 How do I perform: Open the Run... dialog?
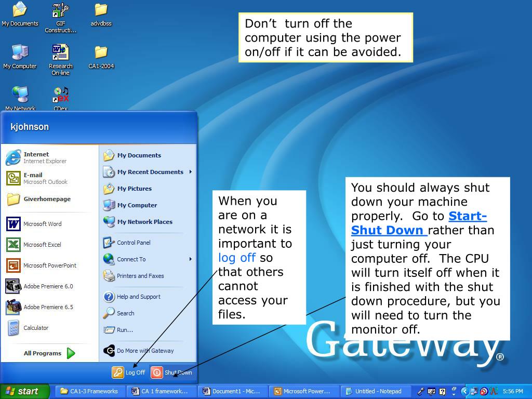118,330
